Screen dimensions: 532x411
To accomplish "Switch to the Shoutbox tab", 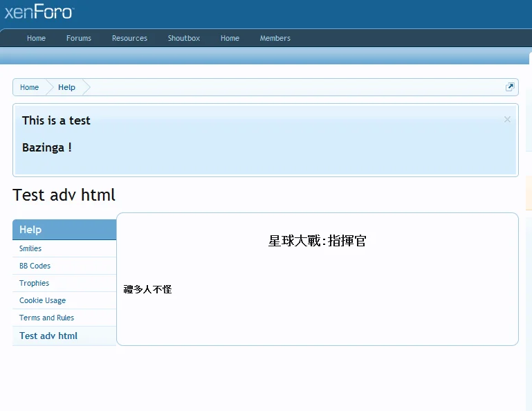I will tap(184, 38).
